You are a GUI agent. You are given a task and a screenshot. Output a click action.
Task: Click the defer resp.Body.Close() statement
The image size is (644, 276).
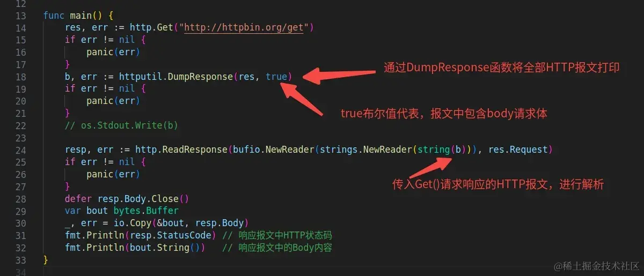click(x=127, y=198)
